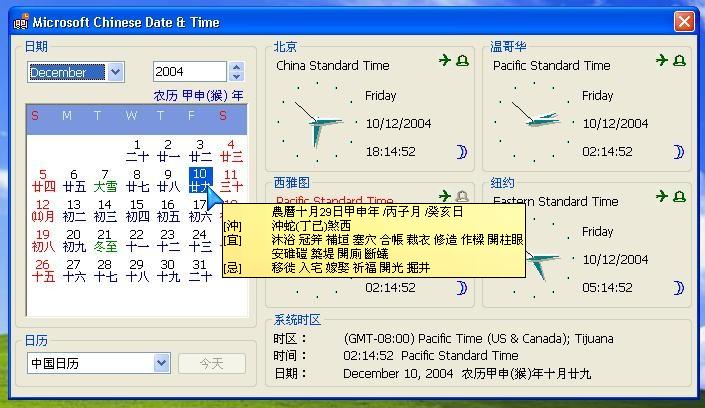Click the green arrow icon in Beijing panel

coord(445,60)
